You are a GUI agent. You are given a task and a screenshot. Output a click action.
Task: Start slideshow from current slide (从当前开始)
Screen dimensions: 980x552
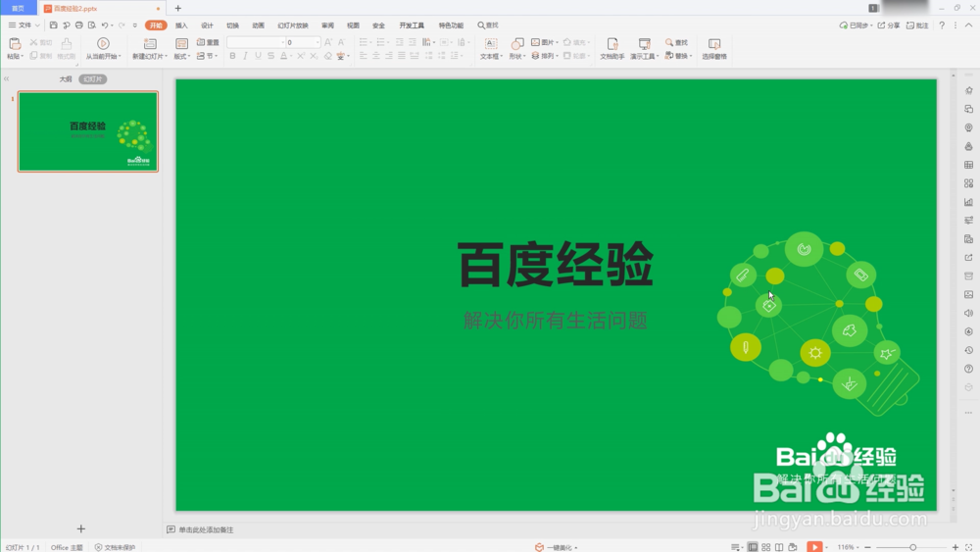coord(103,48)
